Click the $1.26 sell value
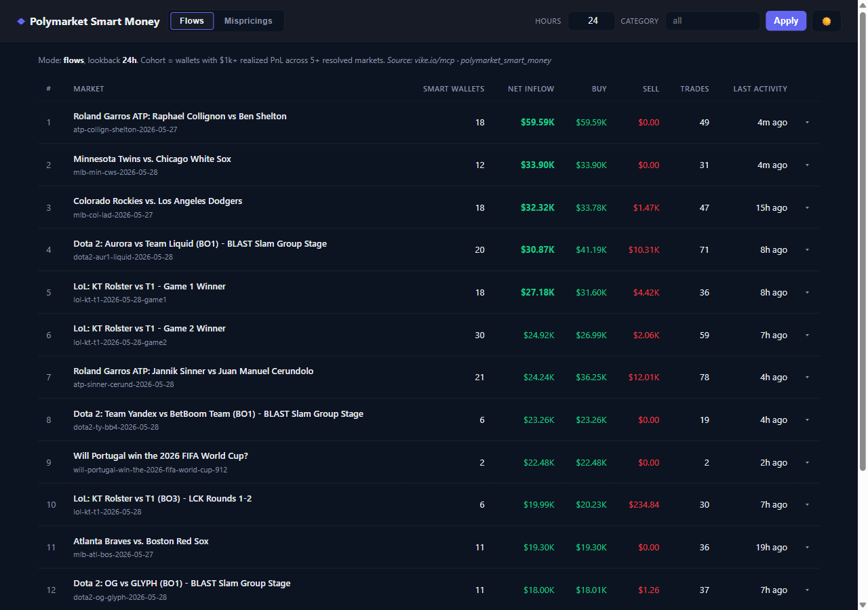This screenshot has width=868, height=610. click(x=649, y=590)
